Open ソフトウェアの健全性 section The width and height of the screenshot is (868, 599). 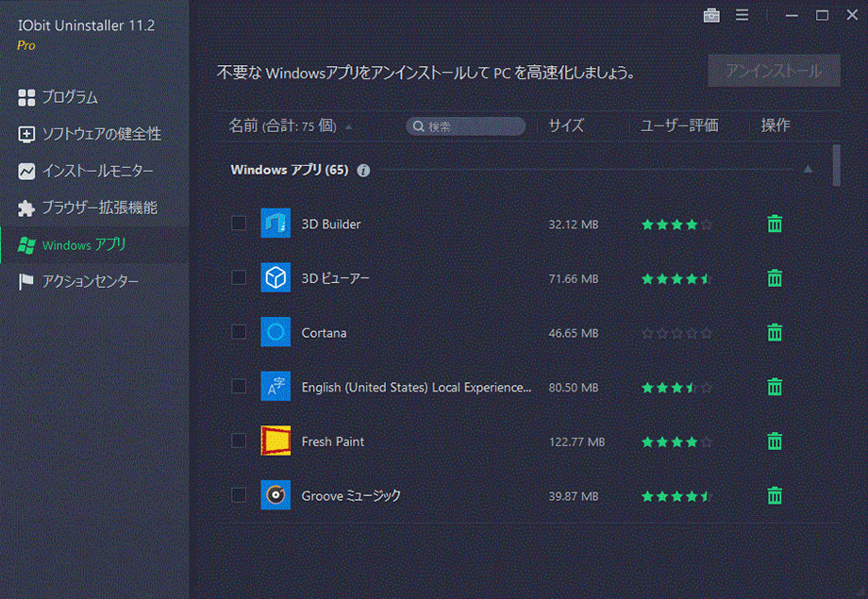[x=102, y=134]
